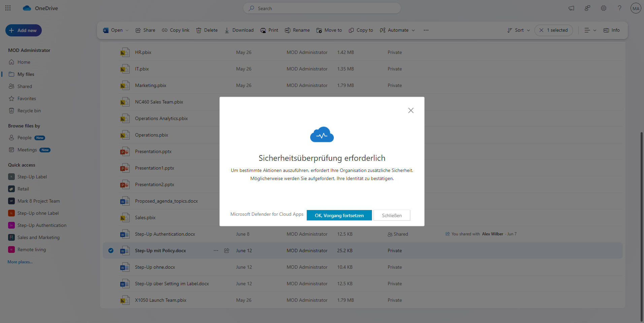Click Print in the toolbar
The width and height of the screenshot is (644, 323).
pos(269,30)
